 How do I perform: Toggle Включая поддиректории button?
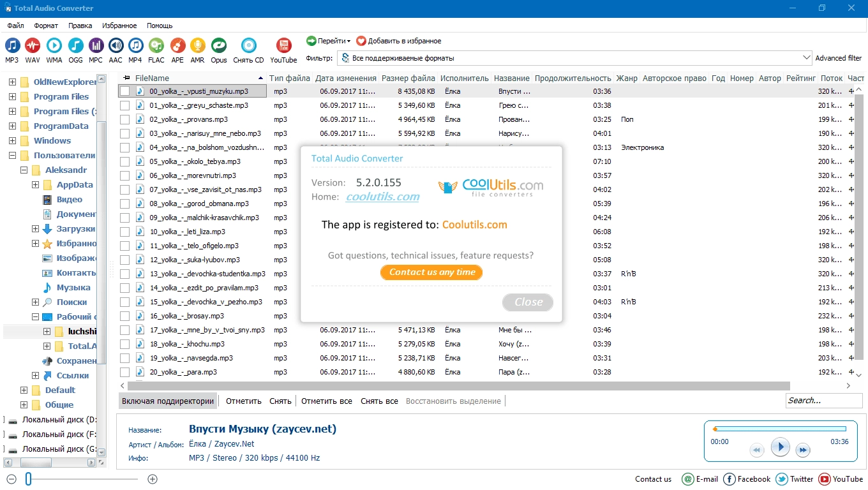click(x=168, y=401)
